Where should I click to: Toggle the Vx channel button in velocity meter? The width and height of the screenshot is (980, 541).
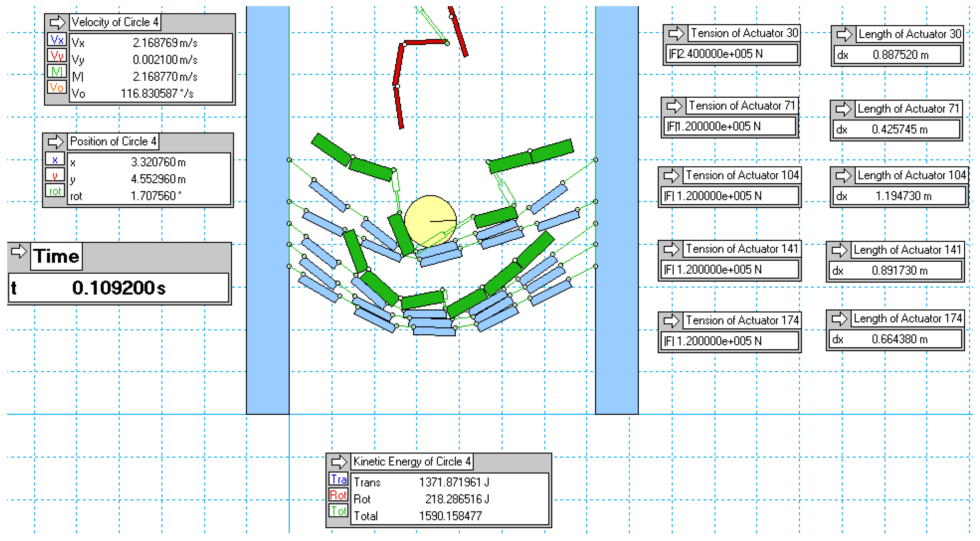(x=57, y=39)
